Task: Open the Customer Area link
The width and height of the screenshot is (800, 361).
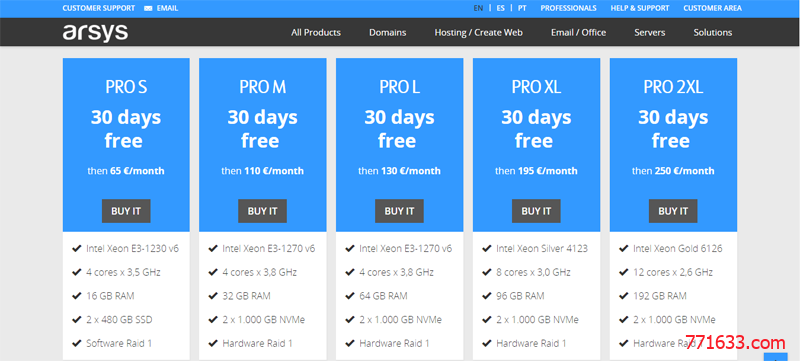Action: [x=713, y=8]
